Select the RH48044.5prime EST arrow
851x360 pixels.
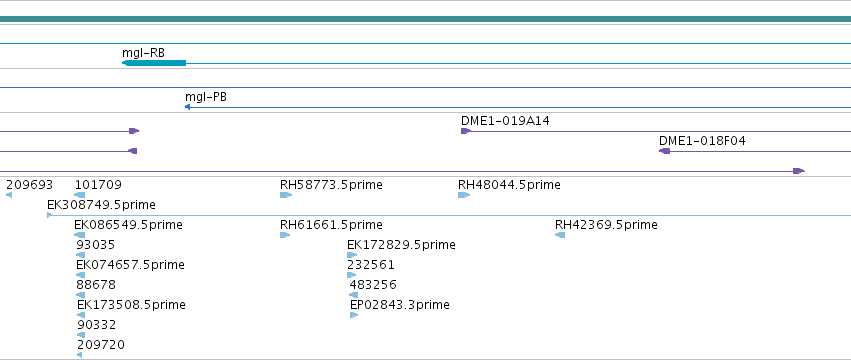[463, 195]
